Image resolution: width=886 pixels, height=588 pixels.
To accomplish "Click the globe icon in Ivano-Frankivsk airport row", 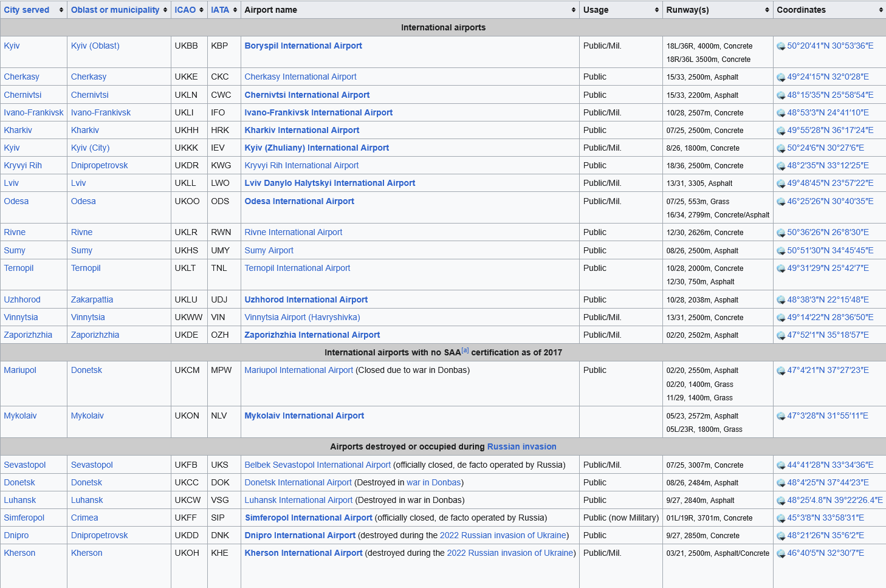I will click(781, 113).
